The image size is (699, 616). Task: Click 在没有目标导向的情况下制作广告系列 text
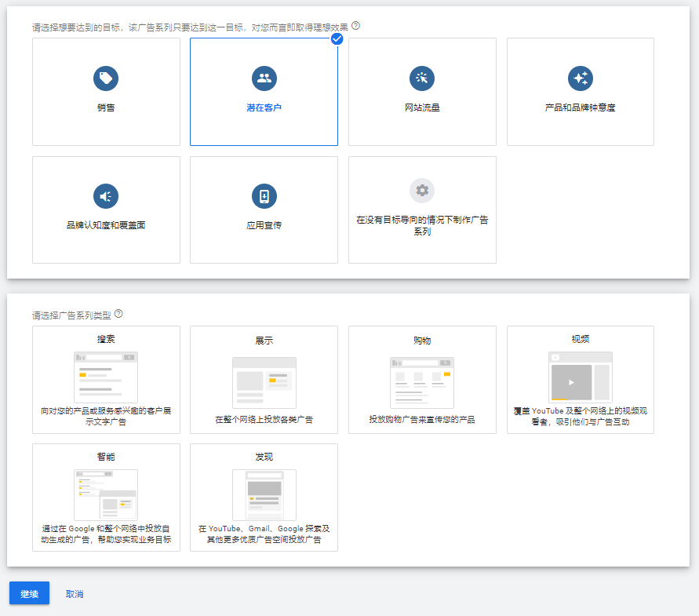pyautogui.click(x=422, y=225)
